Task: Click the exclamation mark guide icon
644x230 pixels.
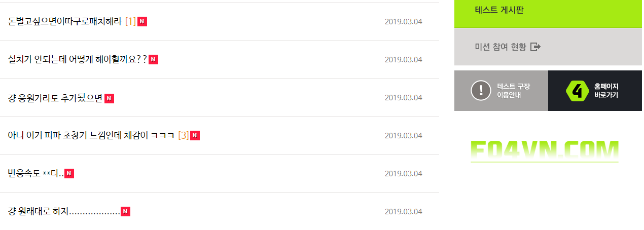Action: (481, 91)
